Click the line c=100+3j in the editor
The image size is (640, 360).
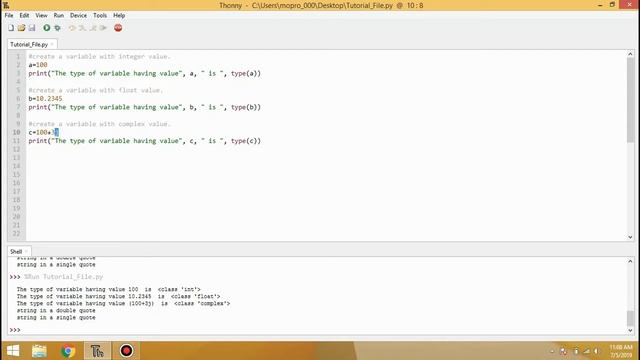click(43, 132)
